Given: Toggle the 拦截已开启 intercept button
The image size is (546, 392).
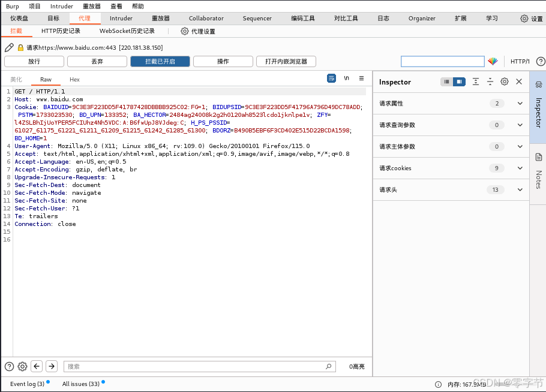Looking at the screenshot, I should point(160,62).
